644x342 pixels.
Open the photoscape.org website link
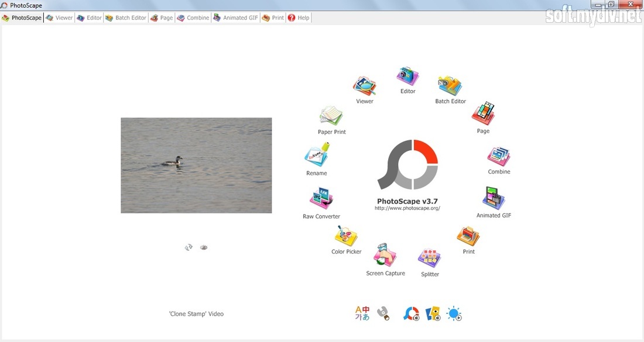(407, 208)
